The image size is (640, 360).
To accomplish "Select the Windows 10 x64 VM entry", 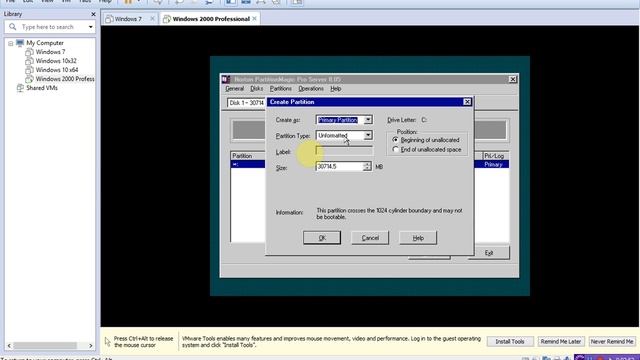I will click(x=57, y=70).
